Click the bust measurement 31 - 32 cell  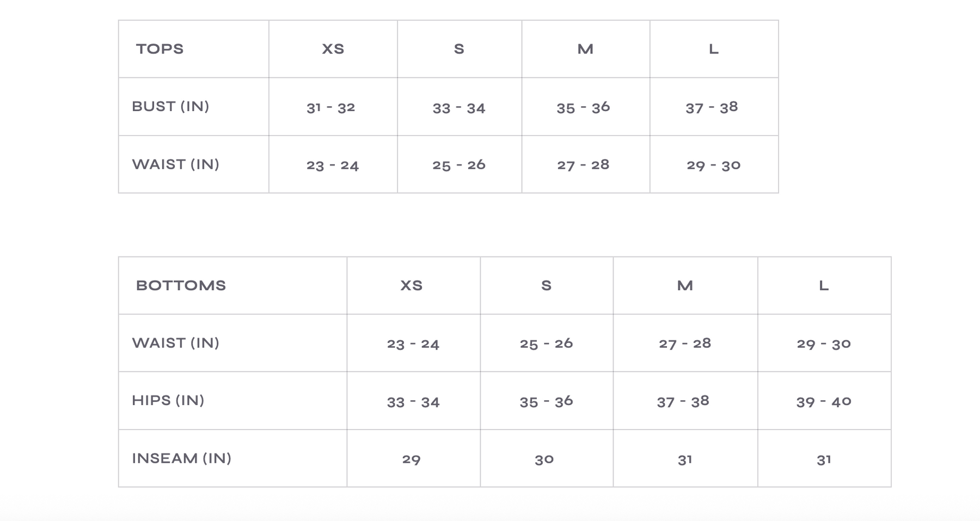pos(330,108)
